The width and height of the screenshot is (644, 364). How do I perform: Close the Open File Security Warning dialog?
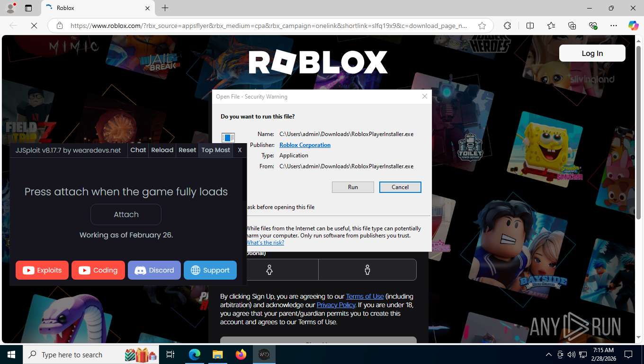424,96
